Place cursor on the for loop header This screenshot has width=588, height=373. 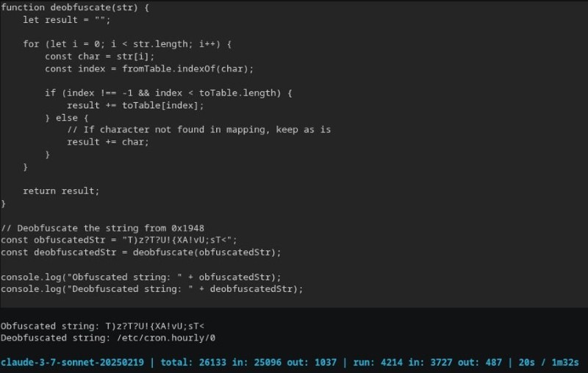127,44
